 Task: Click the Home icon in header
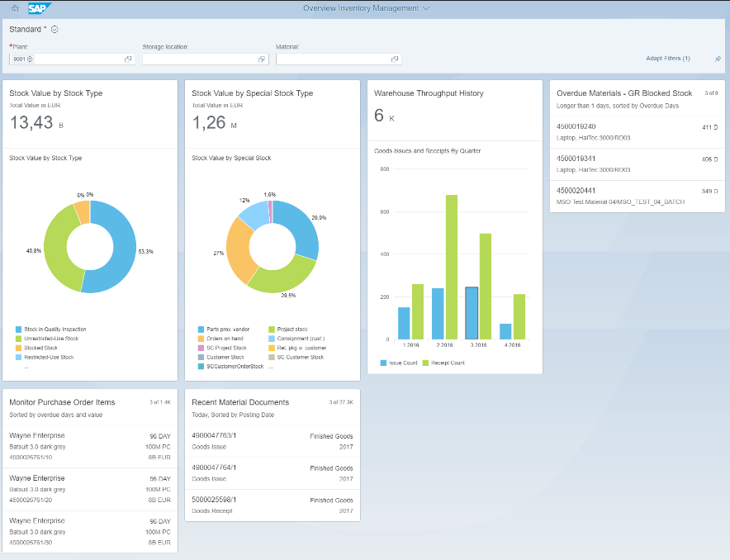(x=15, y=8)
